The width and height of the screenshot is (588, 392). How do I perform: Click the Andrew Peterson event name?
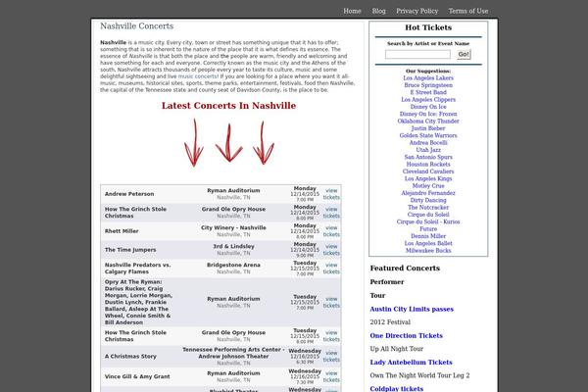click(129, 194)
